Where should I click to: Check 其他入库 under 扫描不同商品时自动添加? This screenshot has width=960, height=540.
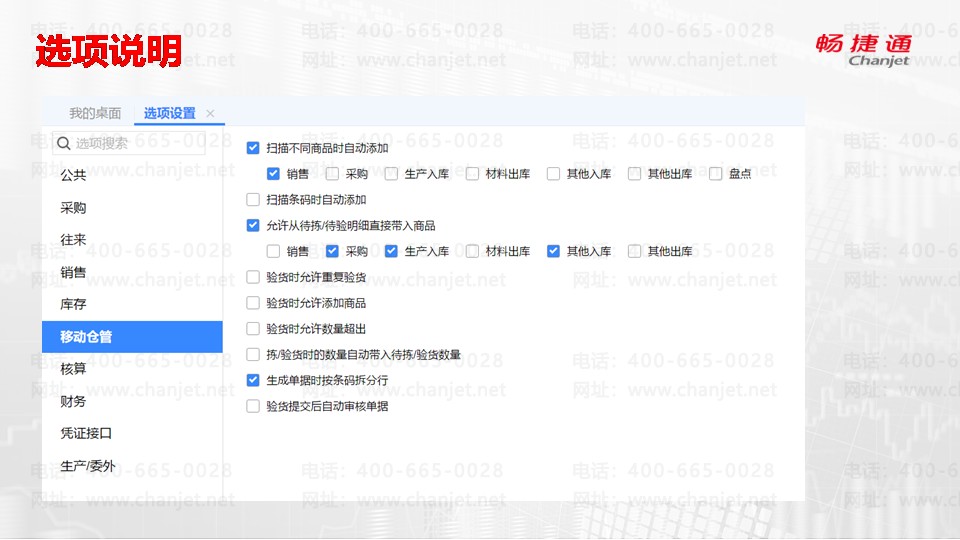click(553, 174)
